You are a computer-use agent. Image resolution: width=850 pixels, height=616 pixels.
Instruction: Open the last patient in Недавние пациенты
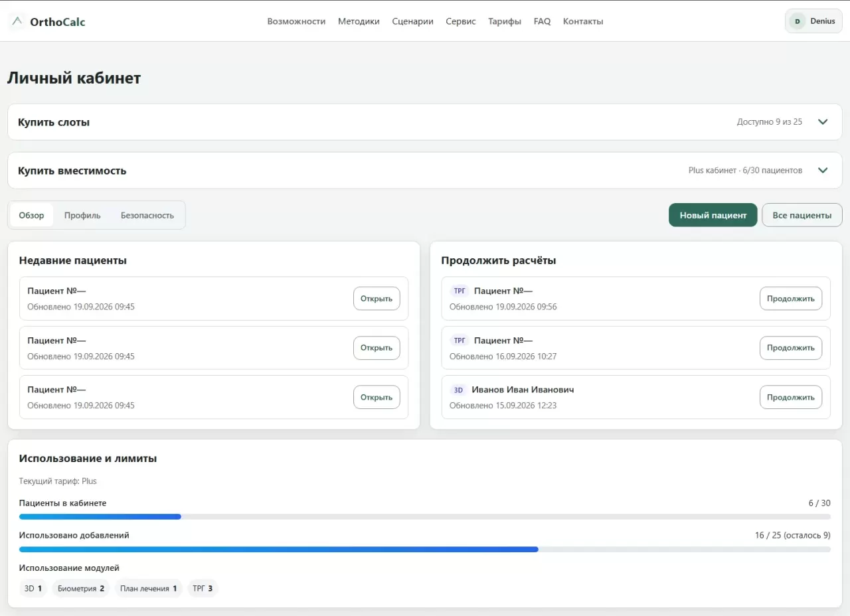click(x=377, y=397)
